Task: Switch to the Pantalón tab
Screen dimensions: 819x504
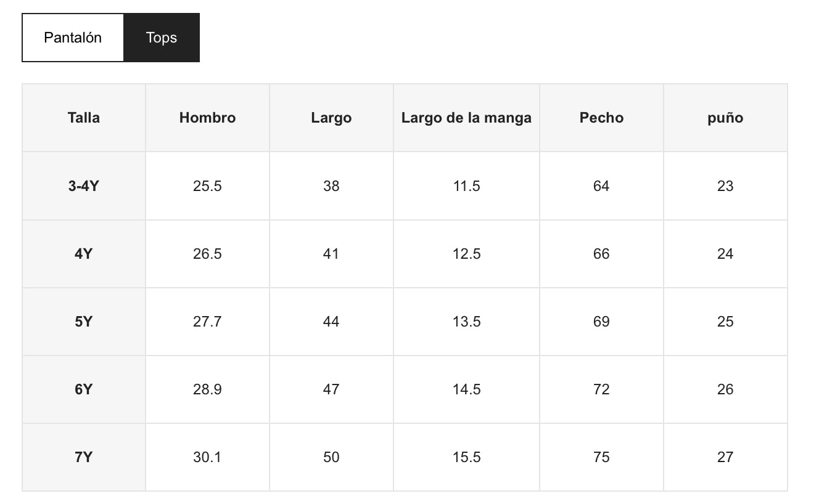Action: coord(73,38)
